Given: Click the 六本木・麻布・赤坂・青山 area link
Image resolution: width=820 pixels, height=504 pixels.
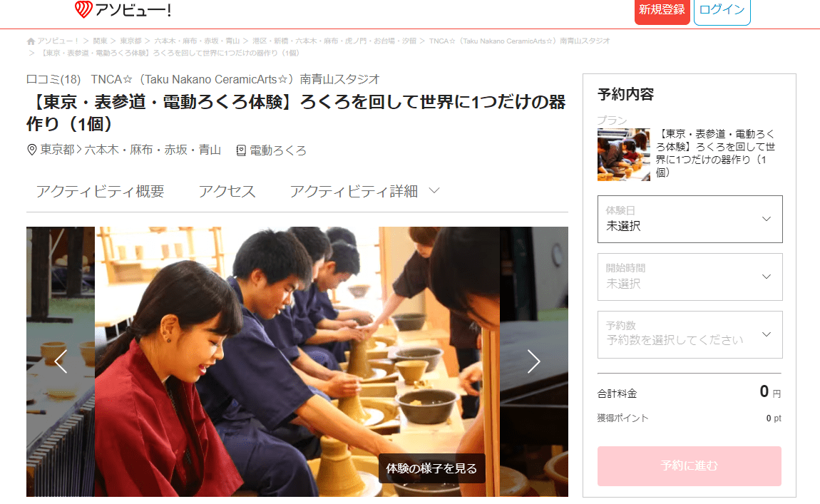Looking at the screenshot, I should pyautogui.click(x=153, y=150).
